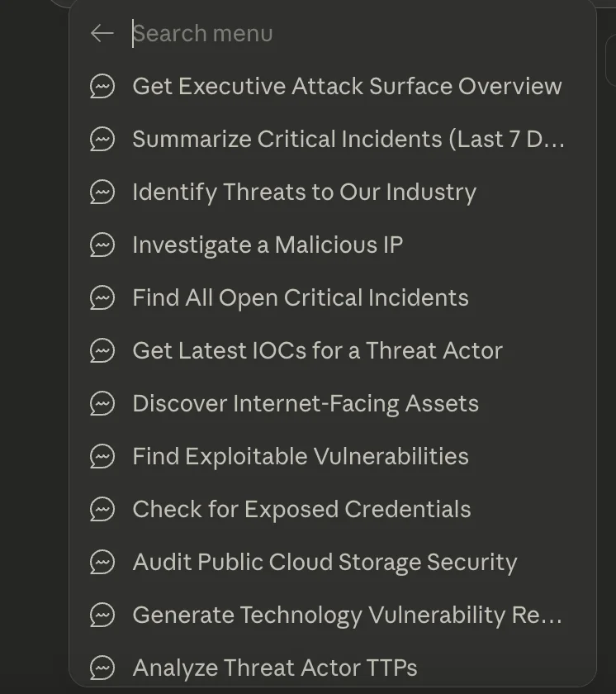
Task: Select Identify Threats to Our Industry
Action: click(304, 192)
